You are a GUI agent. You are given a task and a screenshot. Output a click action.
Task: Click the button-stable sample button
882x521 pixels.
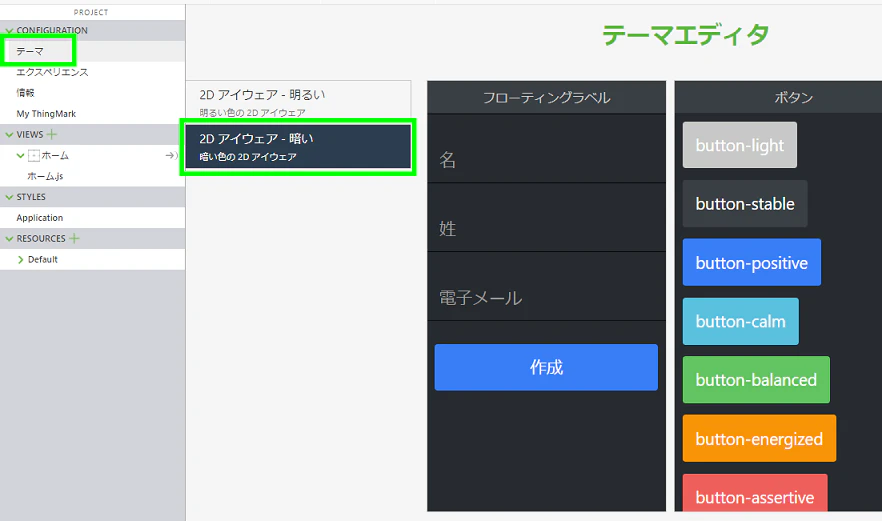pos(745,204)
